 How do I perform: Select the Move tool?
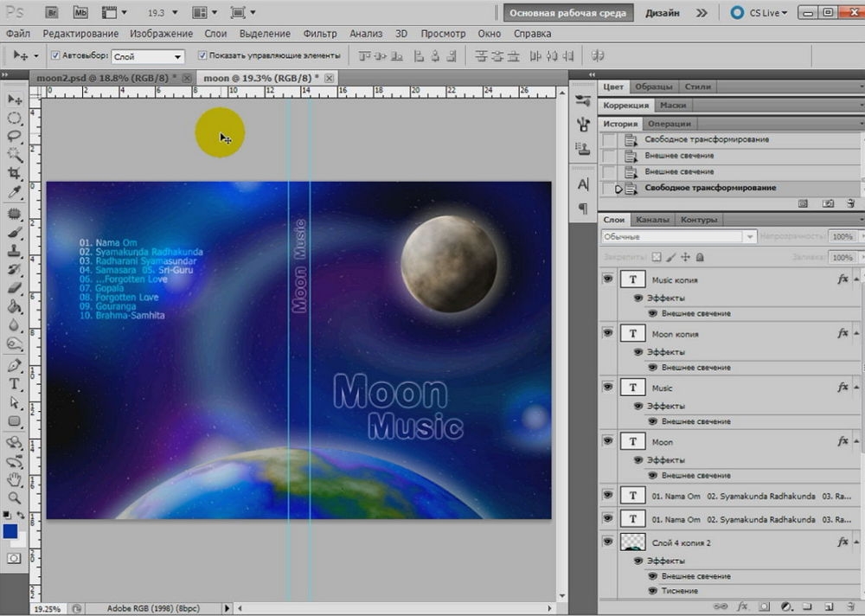15,99
